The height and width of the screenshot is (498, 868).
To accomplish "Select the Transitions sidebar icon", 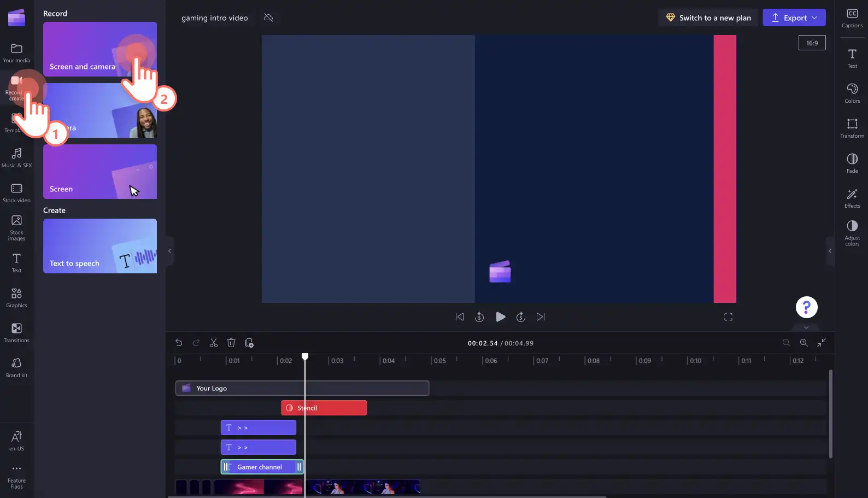I will (16, 332).
